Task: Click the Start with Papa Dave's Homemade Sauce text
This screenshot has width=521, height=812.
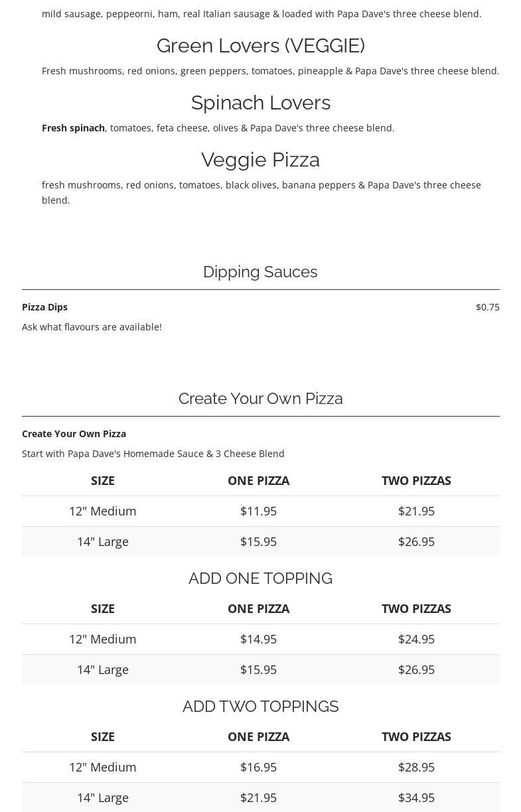Action: click(153, 454)
